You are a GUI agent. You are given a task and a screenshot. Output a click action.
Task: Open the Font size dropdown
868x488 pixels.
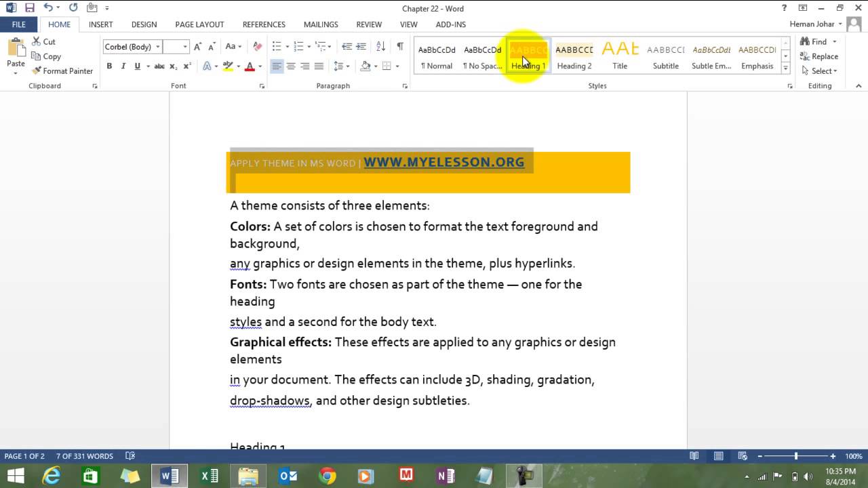pos(186,47)
